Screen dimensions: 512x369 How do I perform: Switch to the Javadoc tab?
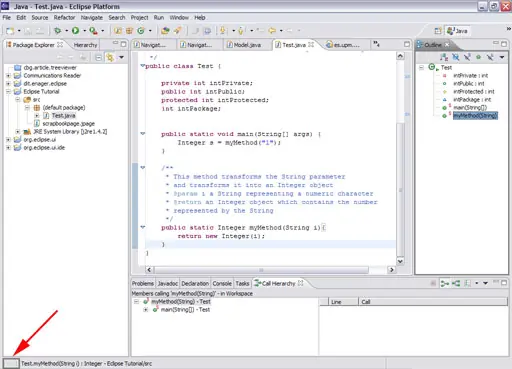tap(167, 284)
